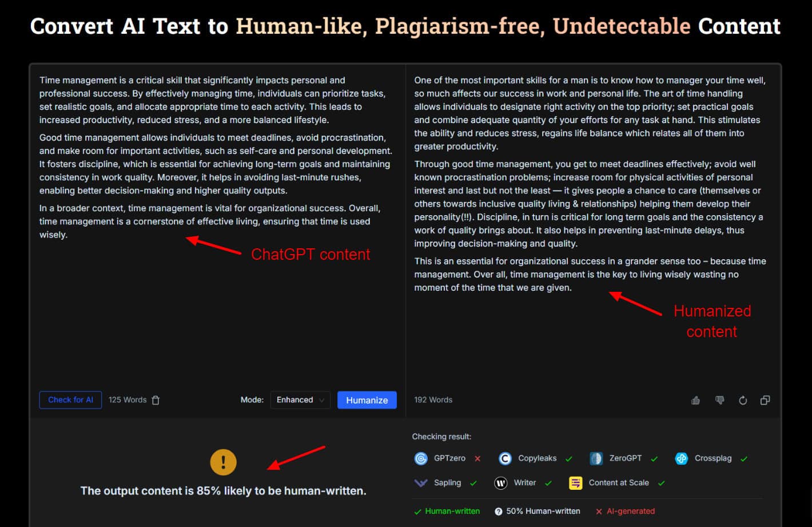Click the 'Sapling' detector name
The image size is (812, 527).
pyautogui.click(x=447, y=483)
